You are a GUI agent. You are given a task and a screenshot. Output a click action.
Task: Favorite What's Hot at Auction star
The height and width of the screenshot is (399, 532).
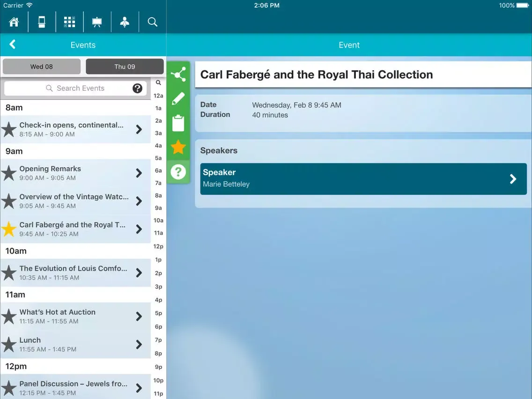pyautogui.click(x=9, y=317)
